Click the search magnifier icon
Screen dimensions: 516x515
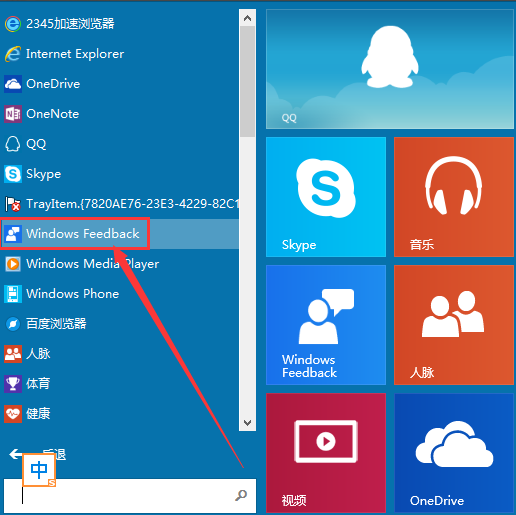click(x=241, y=495)
